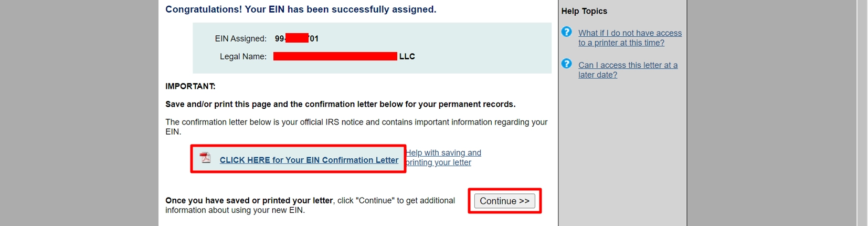Click the vertical scrollbar on the right edge
Image resolution: width=868 pixels, height=226 pixels.
point(862,113)
